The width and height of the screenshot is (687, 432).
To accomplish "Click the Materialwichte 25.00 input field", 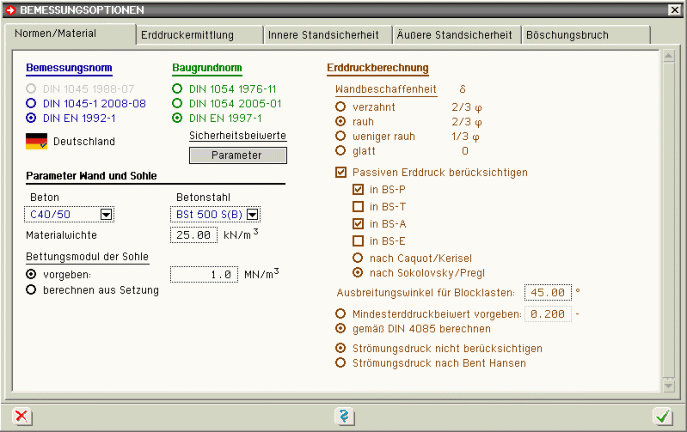I will point(193,235).
